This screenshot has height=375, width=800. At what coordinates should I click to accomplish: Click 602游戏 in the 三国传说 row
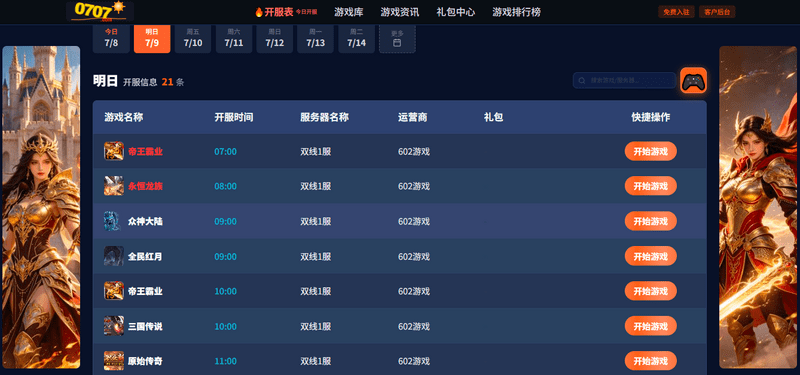414,326
